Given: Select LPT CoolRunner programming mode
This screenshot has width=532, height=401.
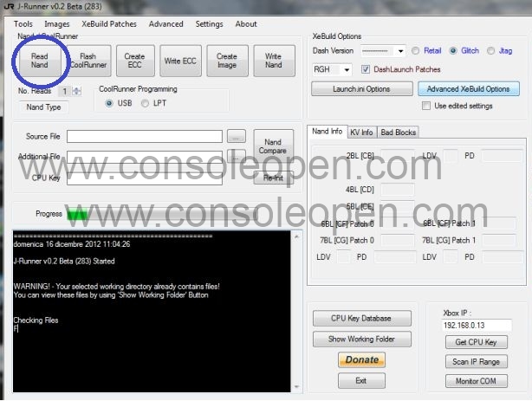Looking at the screenshot, I should 145,103.
